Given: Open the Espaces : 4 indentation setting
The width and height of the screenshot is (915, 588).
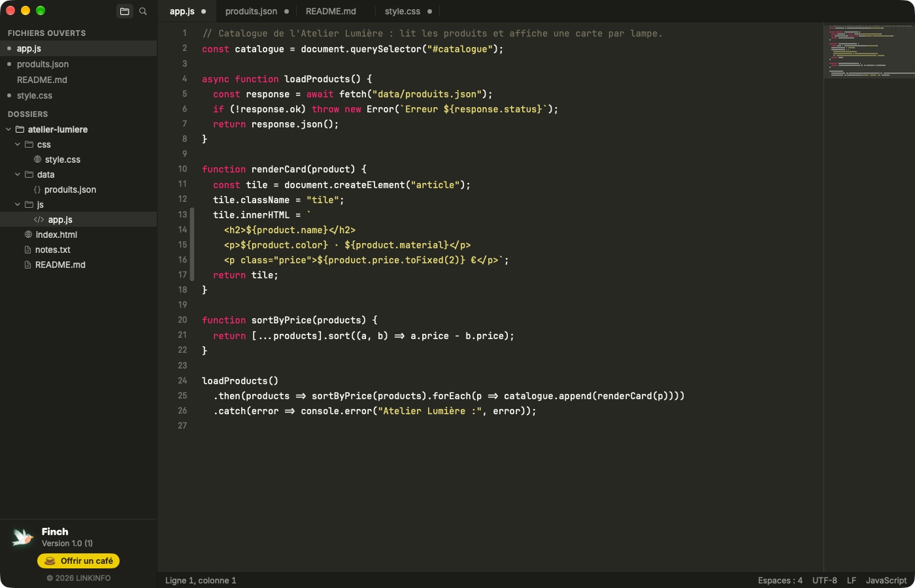Looking at the screenshot, I should (780, 580).
